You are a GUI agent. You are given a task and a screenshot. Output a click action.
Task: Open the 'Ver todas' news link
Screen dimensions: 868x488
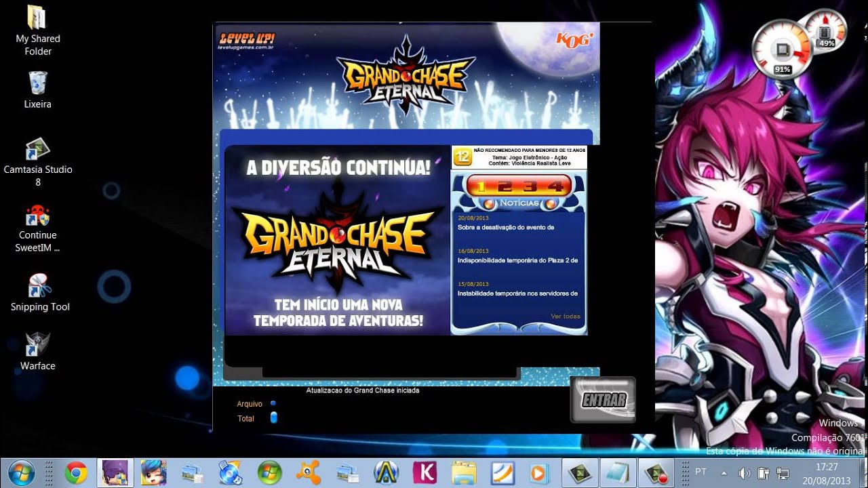566,317
